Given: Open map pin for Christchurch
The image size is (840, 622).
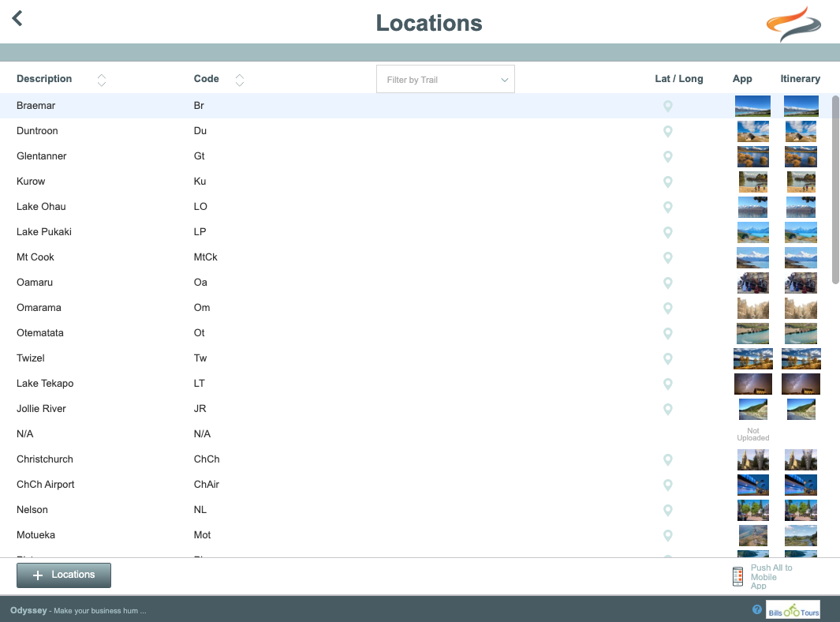Looking at the screenshot, I should 667,459.
